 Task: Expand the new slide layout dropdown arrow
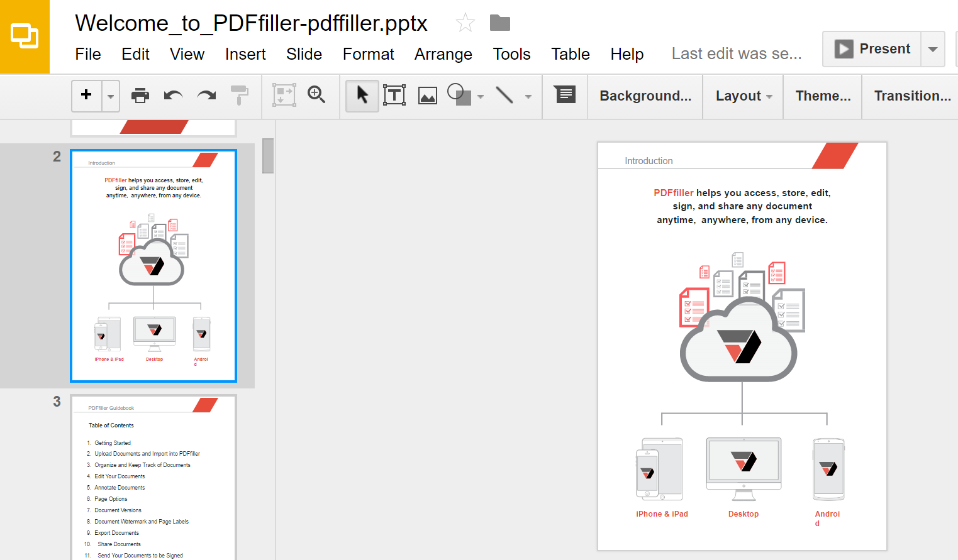111,96
